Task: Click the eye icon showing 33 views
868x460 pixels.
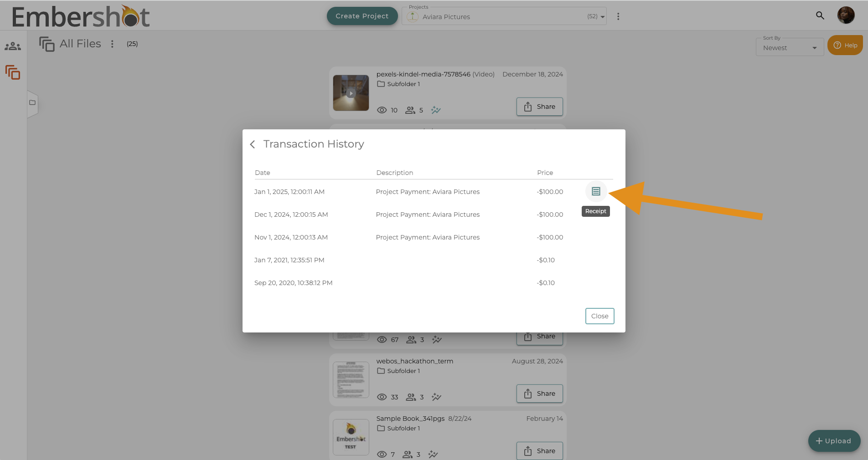Action: pos(382,397)
